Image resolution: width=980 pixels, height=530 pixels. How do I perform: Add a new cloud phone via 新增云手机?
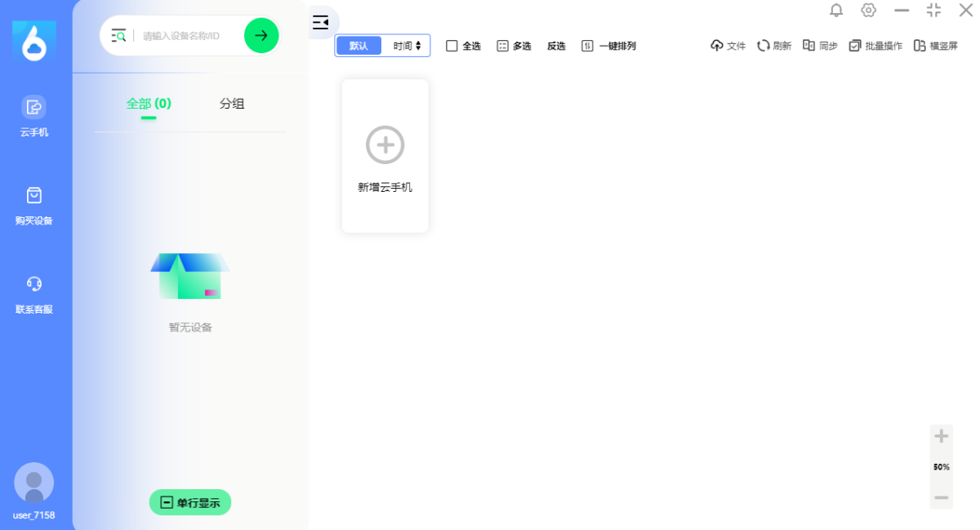point(385,156)
